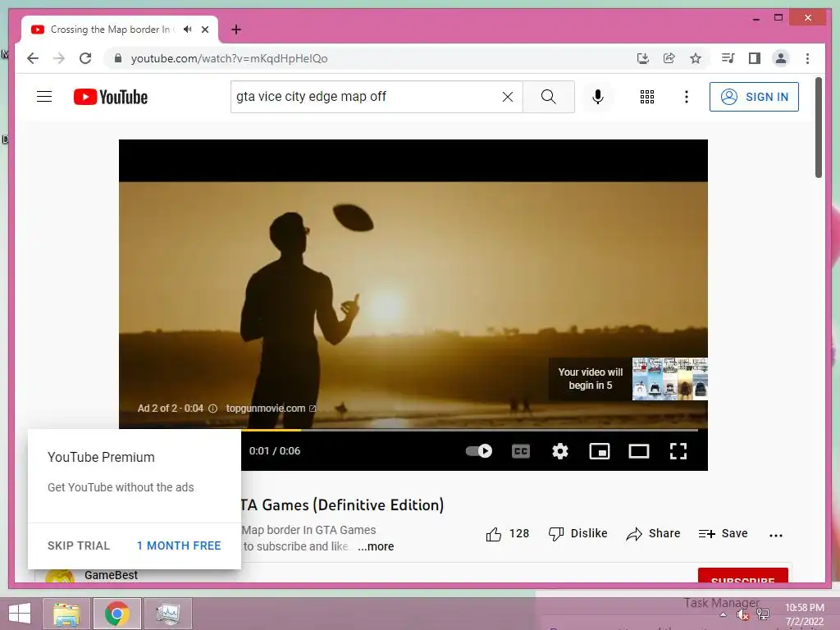Image resolution: width=840 pixels, height=630 pixels.
Task: Go forward in browser history
Action: pyautogui.click(x=59, y=58)
